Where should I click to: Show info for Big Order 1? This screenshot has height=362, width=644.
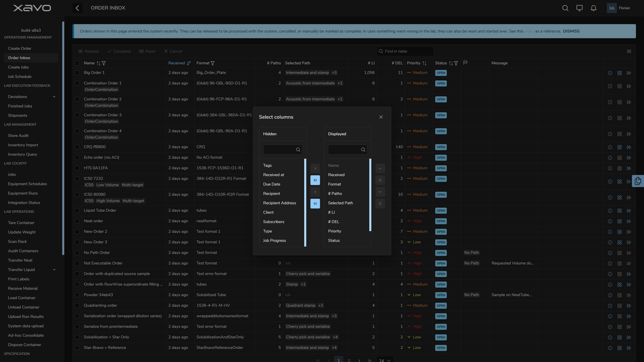(610, 73)
